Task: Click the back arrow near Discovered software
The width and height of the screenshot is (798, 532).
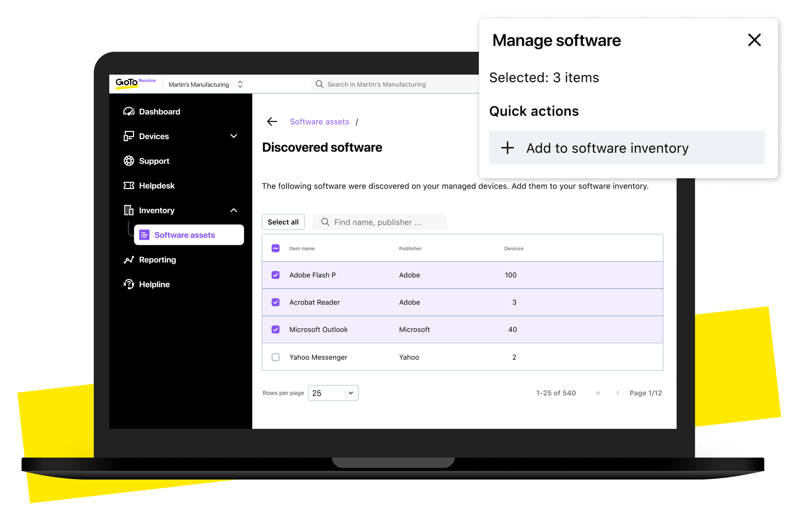Action: pyautogui.click(x=272, y=121)
